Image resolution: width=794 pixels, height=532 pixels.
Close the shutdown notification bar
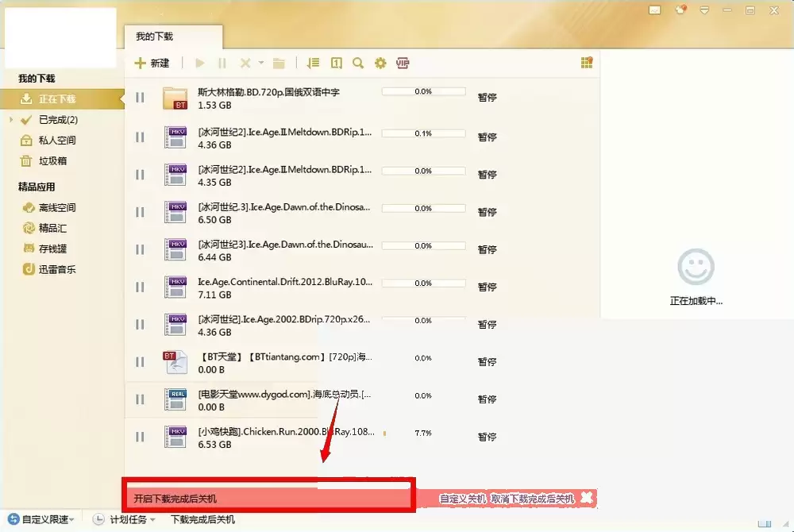pyautogui.click(x=587, y=498)
